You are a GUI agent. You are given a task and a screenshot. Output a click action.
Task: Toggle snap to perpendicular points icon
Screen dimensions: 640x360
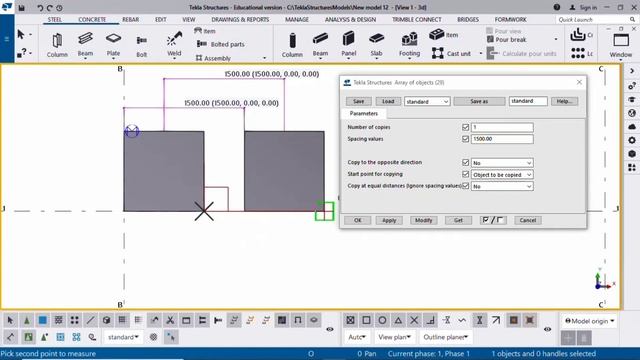(431, 320)
